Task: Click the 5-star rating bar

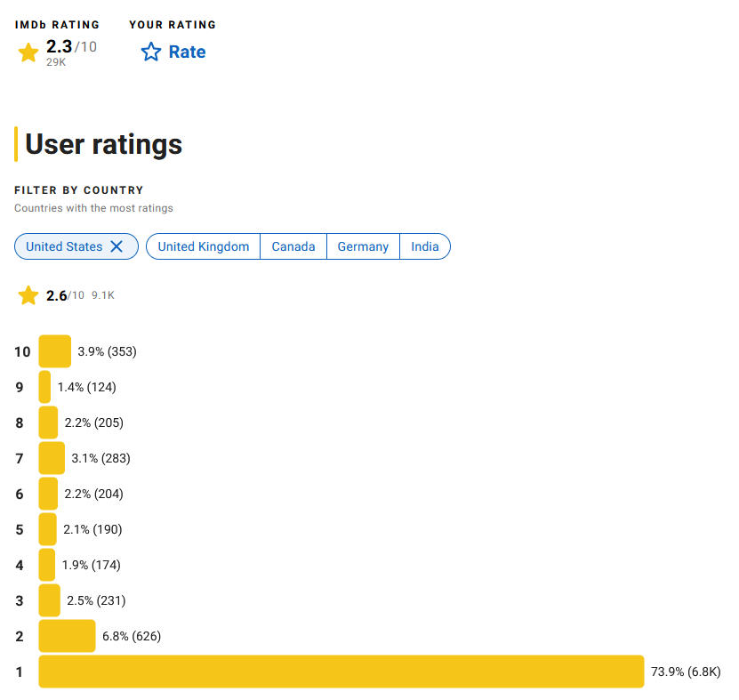Action: coord(48,529)
